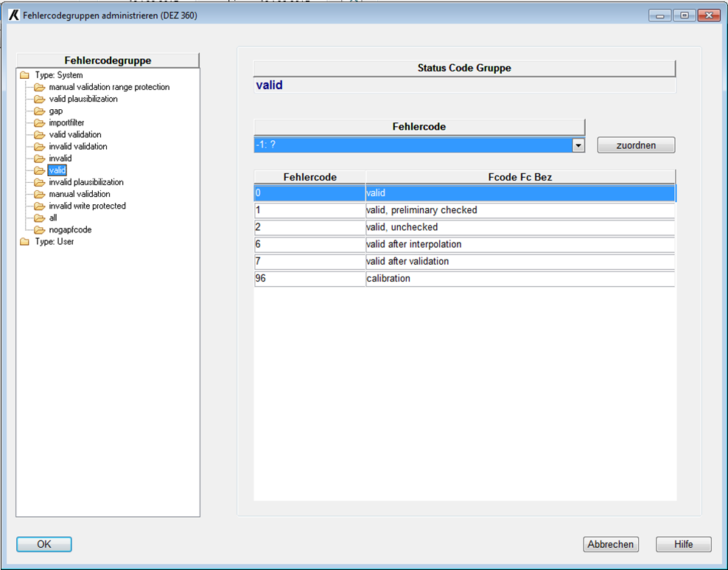Click the folder icon next to 'gap'

tap(39, 111)
